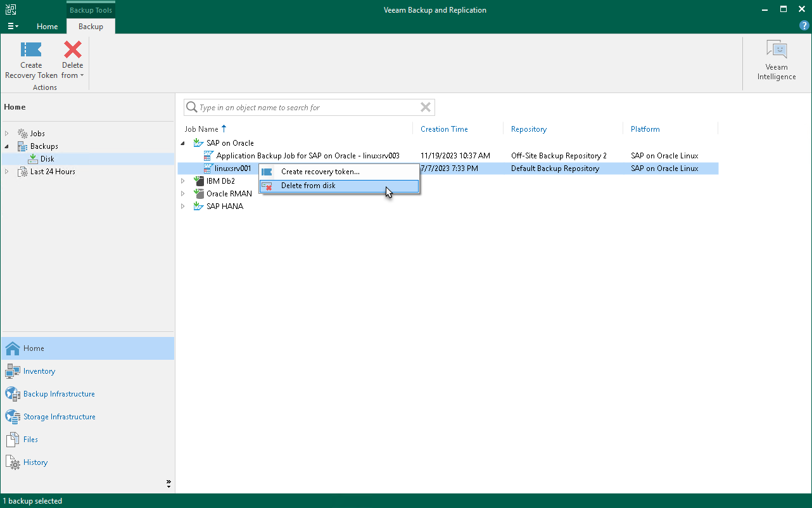Screen dimensions: 812x508
Task: Select the Last 24 Hours tree node
Action: pos(53,172)
